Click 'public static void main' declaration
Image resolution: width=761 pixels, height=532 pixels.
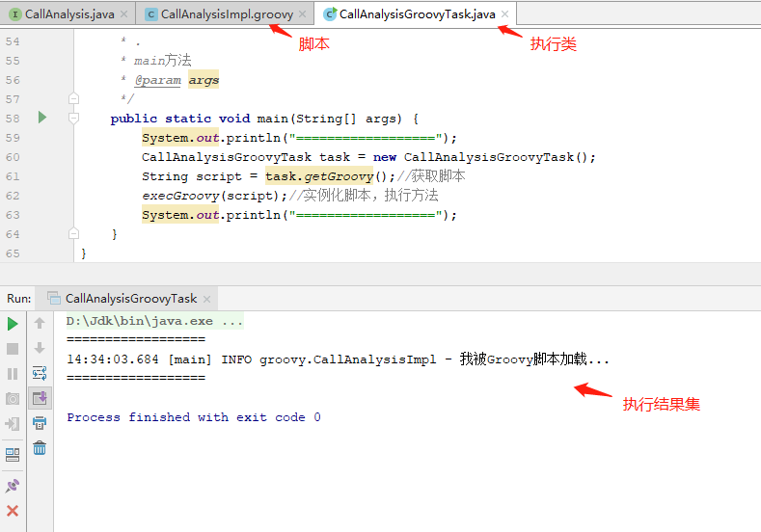(199, 119)
